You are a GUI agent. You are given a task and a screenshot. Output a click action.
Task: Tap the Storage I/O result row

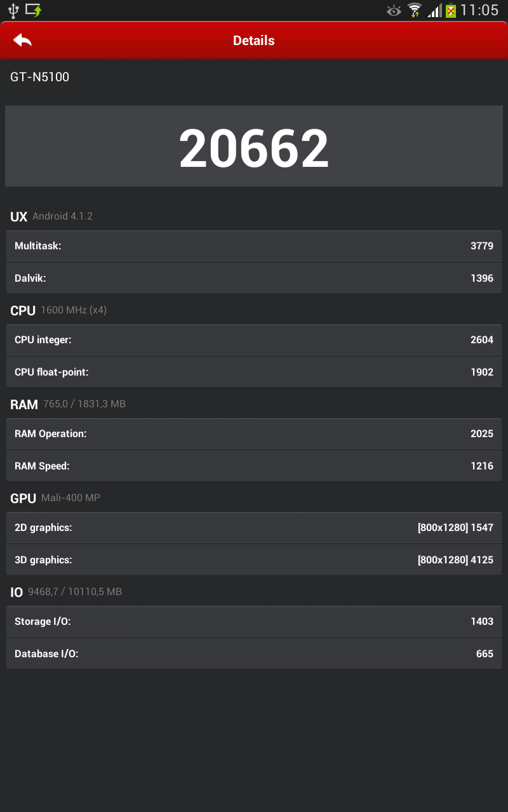(x=254, y=622)
